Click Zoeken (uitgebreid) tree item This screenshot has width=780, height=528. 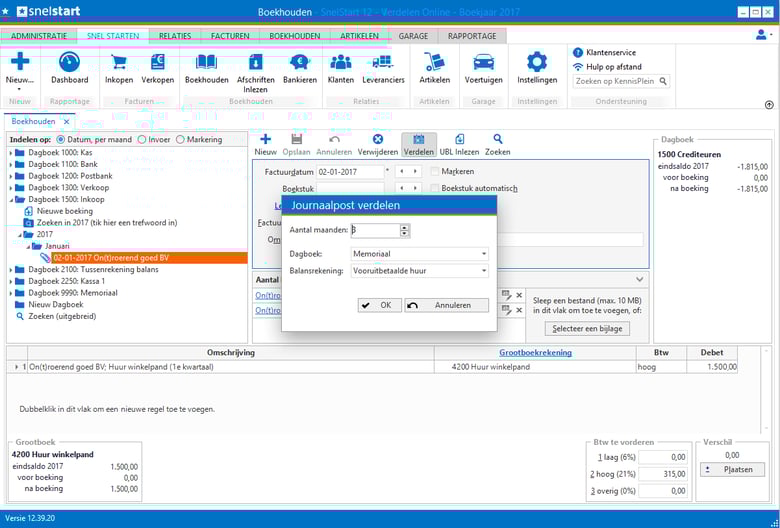pos(62,317)
